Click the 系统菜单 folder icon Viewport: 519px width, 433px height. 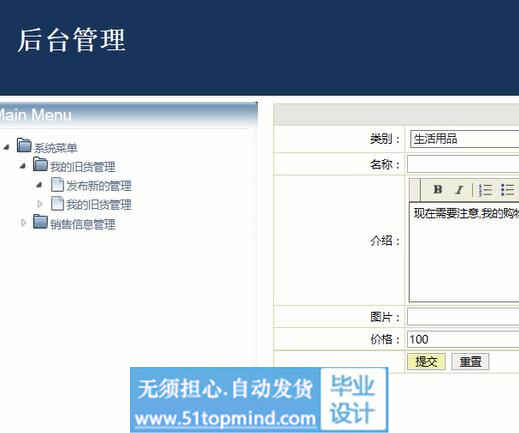(x=24, y=145)
